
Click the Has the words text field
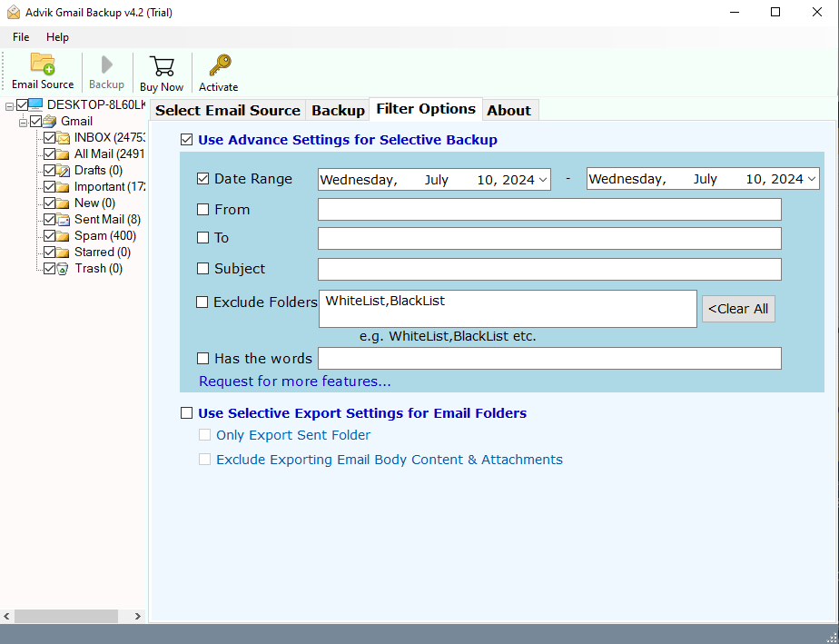(549, 358)
